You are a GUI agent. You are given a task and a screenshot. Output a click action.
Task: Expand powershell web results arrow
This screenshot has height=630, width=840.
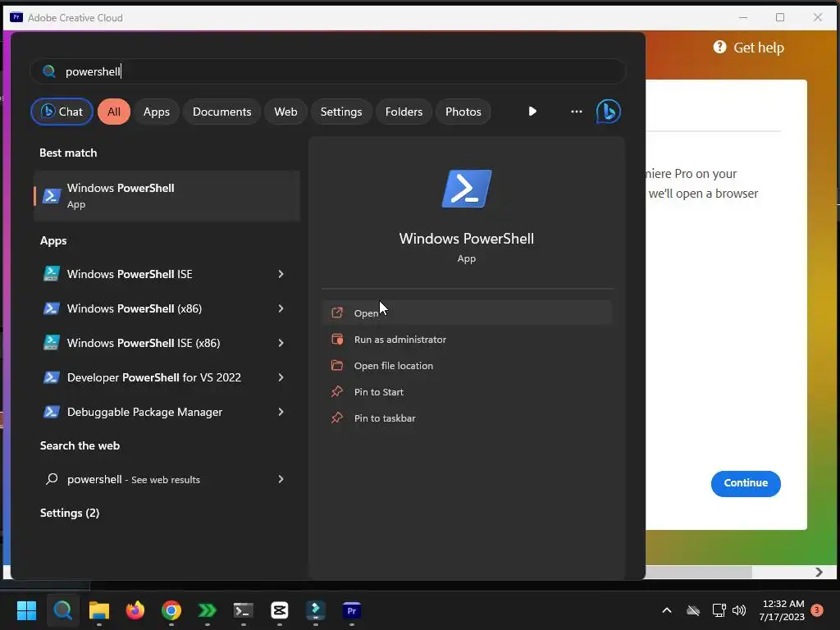click(x=281, y=479)
